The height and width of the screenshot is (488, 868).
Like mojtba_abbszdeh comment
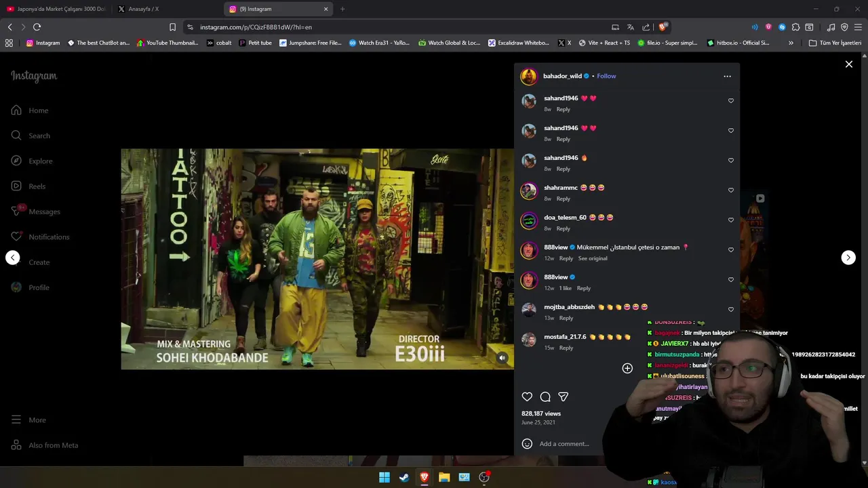[730, 309]
